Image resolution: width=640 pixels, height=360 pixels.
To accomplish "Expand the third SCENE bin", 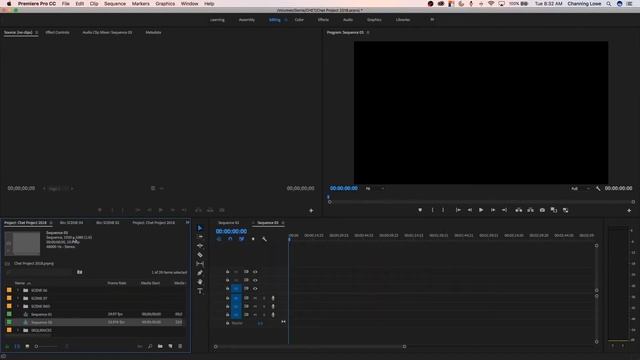I will [x=18, y=307].
